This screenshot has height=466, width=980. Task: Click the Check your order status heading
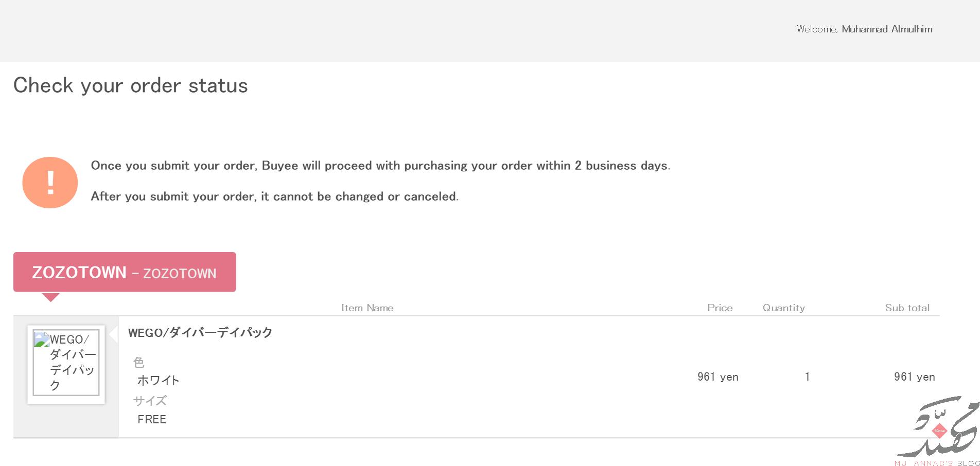pyautogui.click(x=131, y=85)
